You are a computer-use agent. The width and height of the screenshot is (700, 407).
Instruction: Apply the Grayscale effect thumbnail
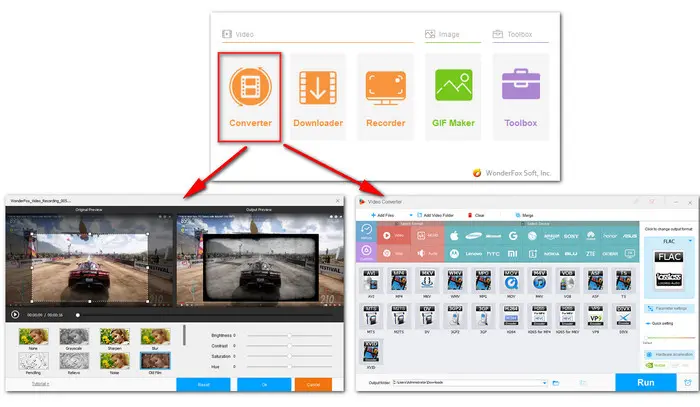pyautogui.click(x=74, y=336)
